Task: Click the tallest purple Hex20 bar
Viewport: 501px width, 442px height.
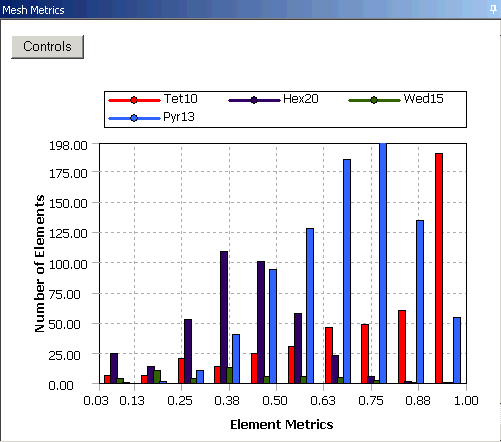Action: 224,317
